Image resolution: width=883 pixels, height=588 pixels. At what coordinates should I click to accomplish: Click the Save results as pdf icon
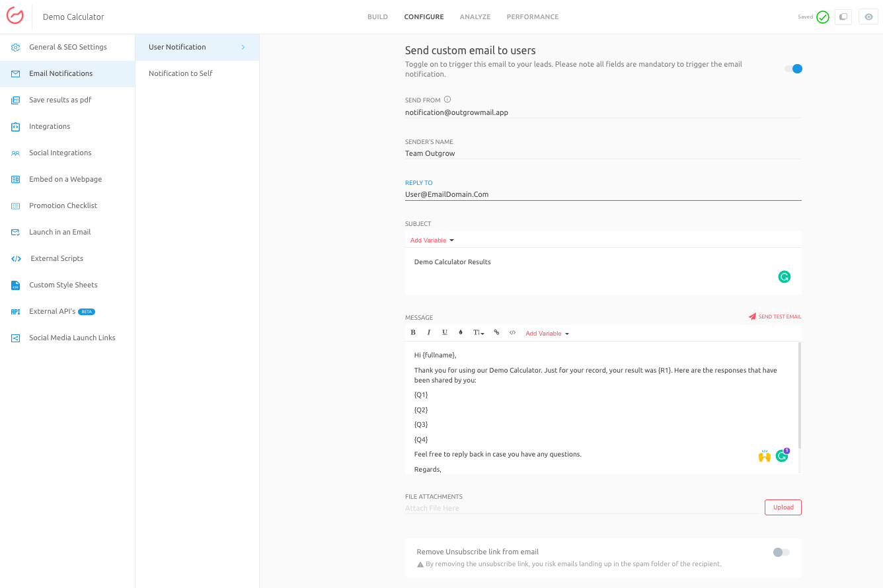click(x=15, y=100)
